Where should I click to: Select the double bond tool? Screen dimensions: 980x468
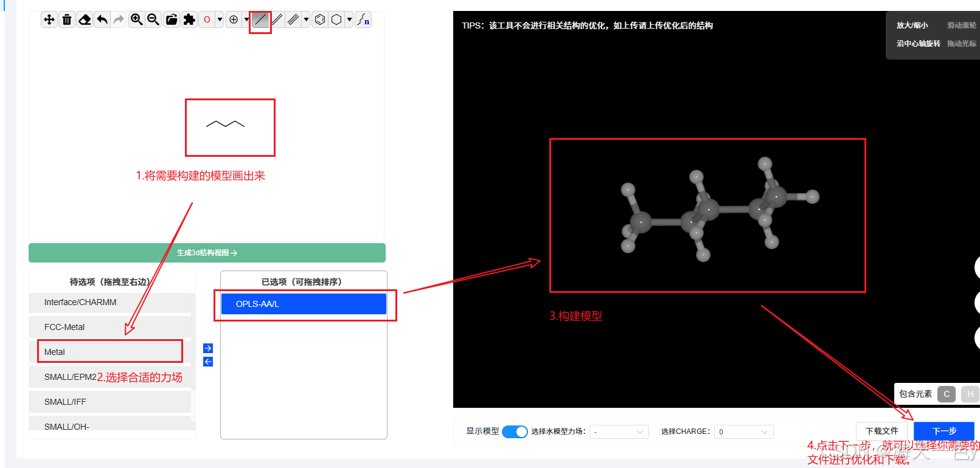click(x=277, y=19)
